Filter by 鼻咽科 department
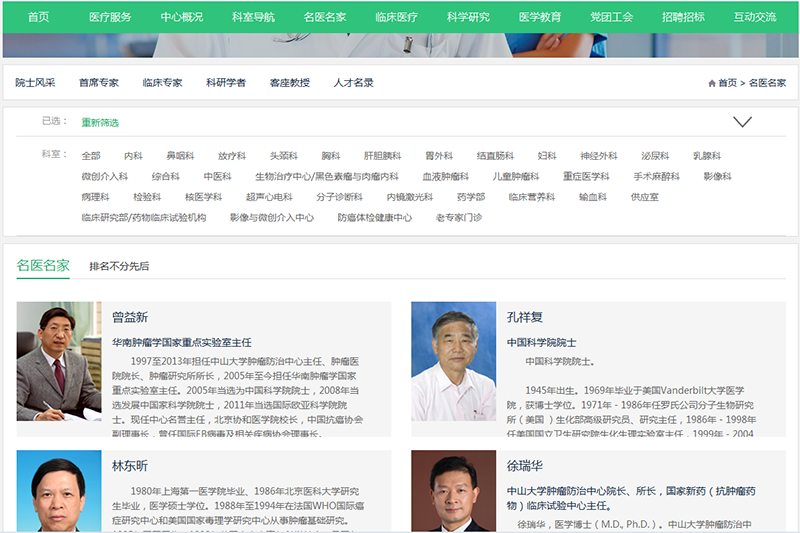The image size is (800, 533). click(180, 156)
